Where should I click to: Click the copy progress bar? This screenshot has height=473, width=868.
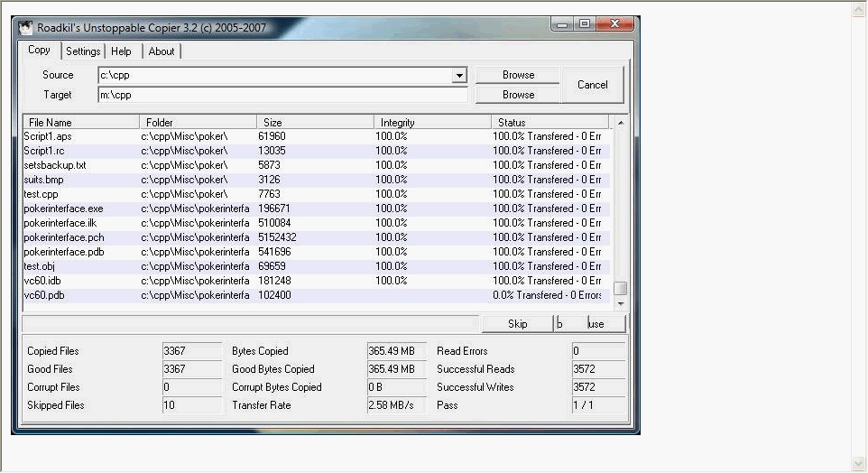coord(251,324)
